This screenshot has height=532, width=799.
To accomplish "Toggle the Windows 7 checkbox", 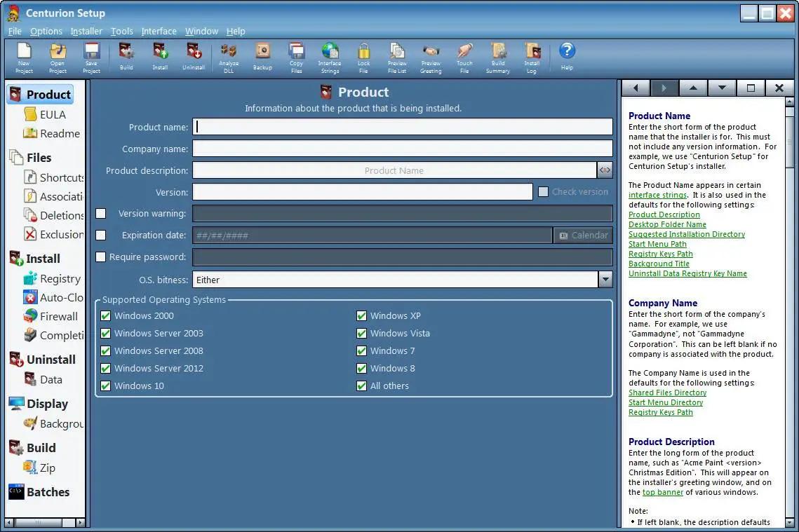I will [x=361, y=350].
